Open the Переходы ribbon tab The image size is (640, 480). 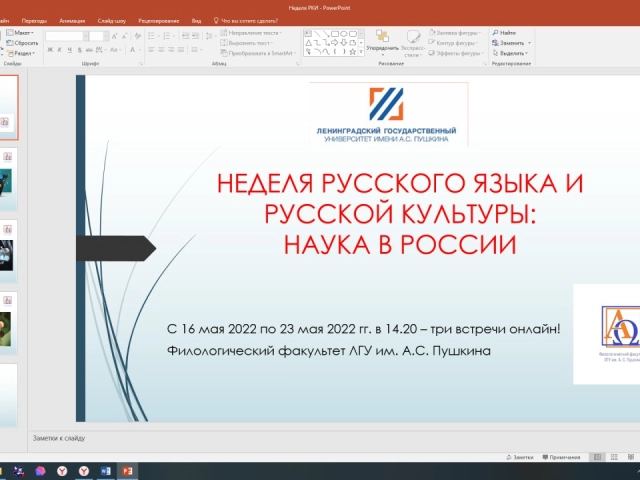coord(34,21)
